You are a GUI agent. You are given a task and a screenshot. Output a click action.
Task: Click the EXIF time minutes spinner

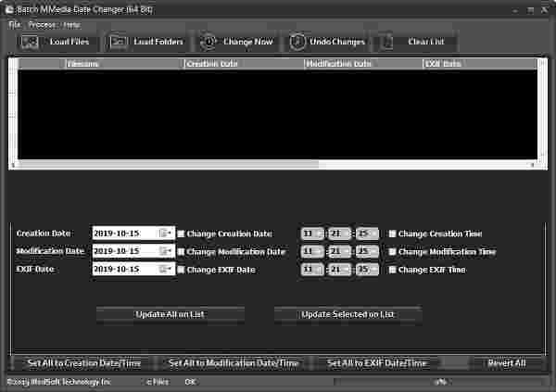(340, 270)
